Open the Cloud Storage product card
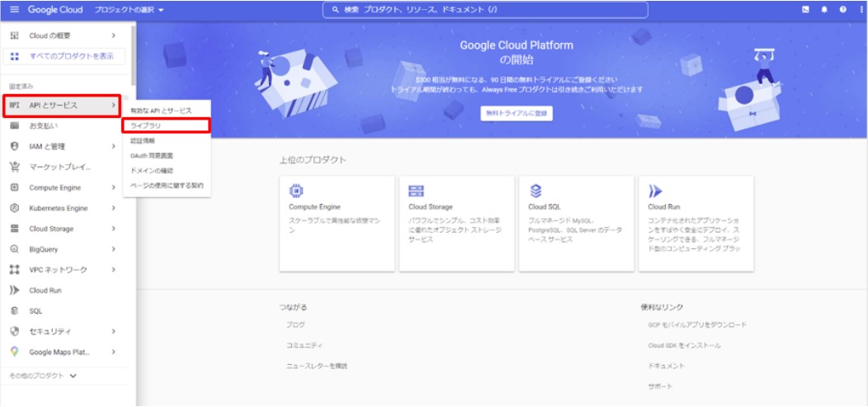 tap(457, 224)
